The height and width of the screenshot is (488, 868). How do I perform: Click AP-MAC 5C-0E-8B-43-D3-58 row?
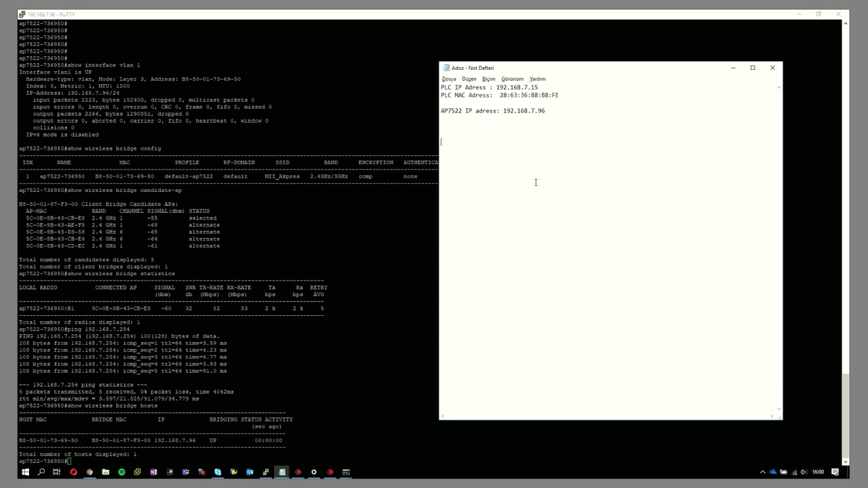pos(123,232)
